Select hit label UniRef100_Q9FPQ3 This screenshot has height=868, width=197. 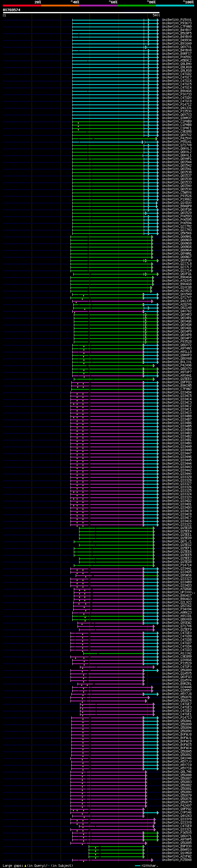[177, 382]
